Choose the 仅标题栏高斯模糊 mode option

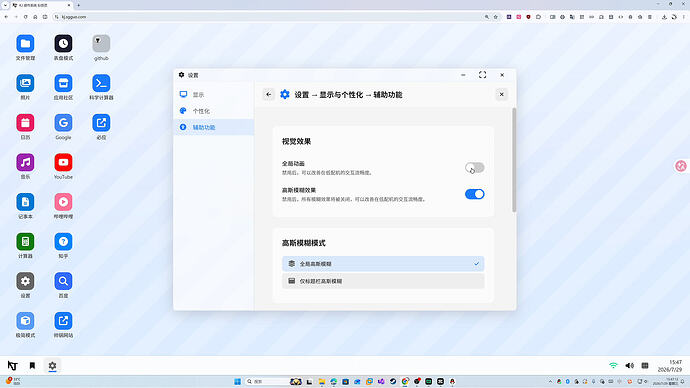point(383,281)
